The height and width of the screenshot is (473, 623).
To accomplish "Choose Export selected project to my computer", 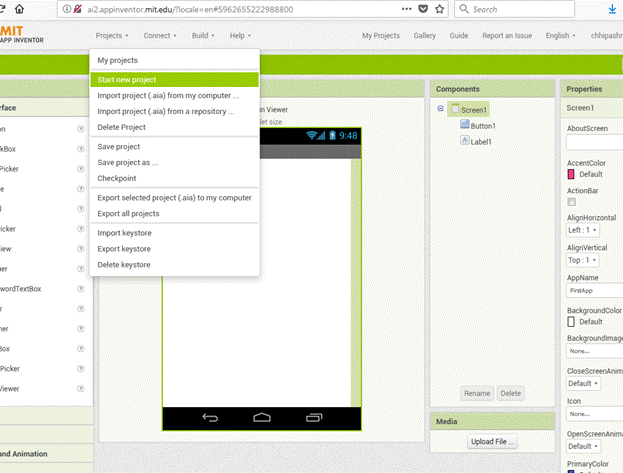I will coord(174,198).
